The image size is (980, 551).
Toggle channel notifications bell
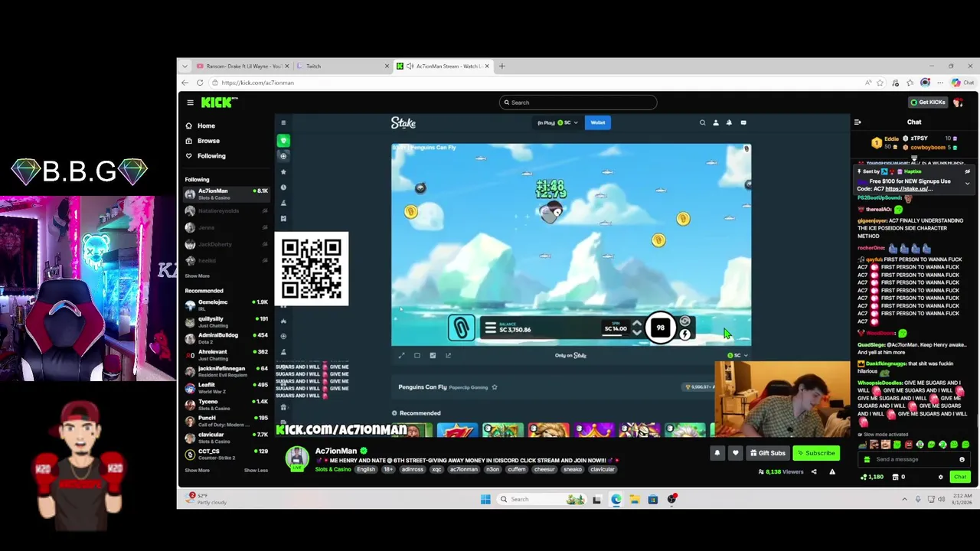(x=717, y=453)
